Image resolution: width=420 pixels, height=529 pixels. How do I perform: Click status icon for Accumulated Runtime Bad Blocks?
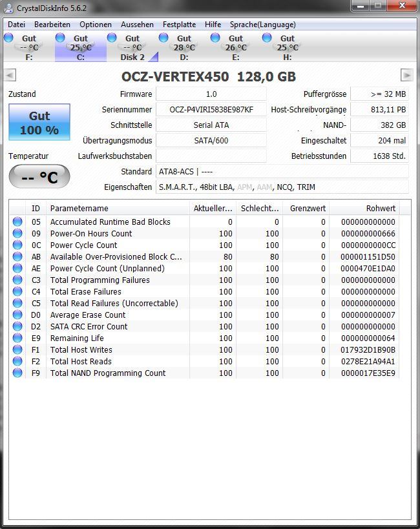17,222
